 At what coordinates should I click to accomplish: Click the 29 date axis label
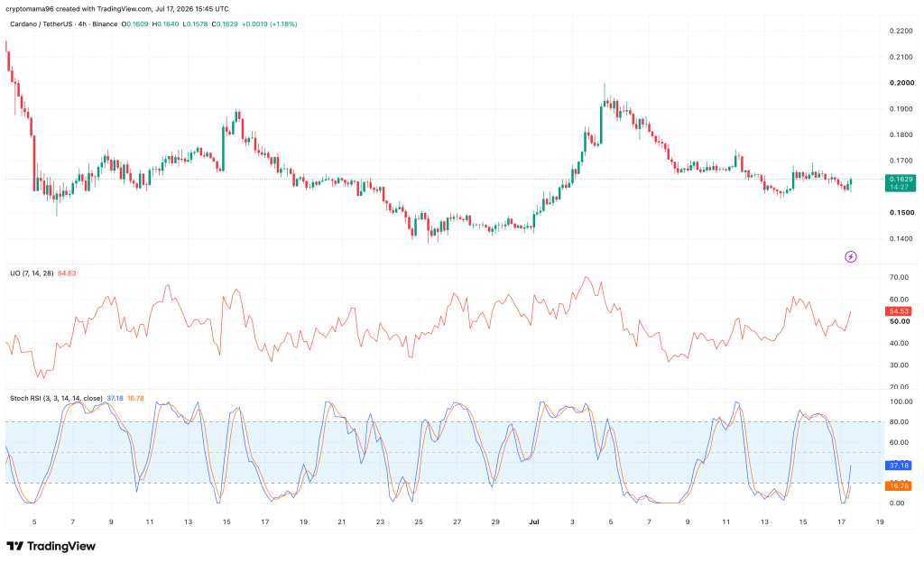coord(495,521)
